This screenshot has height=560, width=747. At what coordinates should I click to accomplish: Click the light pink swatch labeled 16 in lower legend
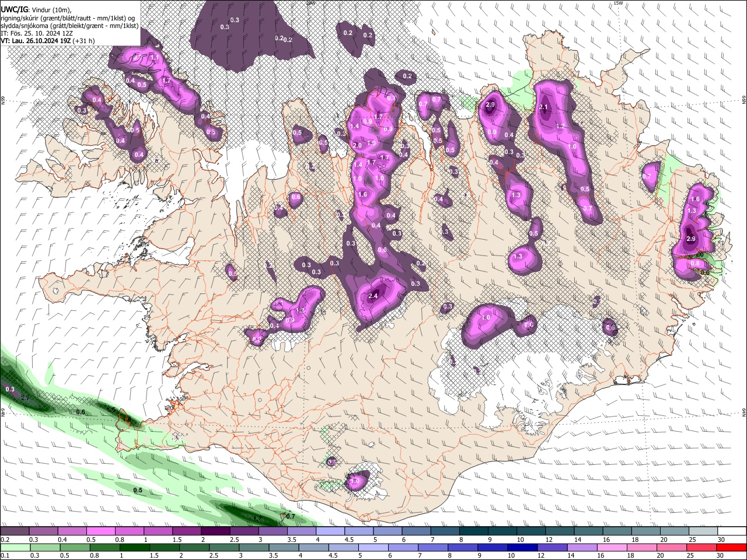[611, 547]
